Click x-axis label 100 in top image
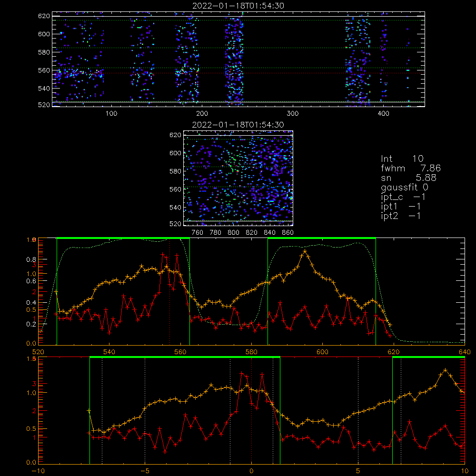The height and width of the screenshot is (476, 476). pyautogui.click(x=111, y=114)
